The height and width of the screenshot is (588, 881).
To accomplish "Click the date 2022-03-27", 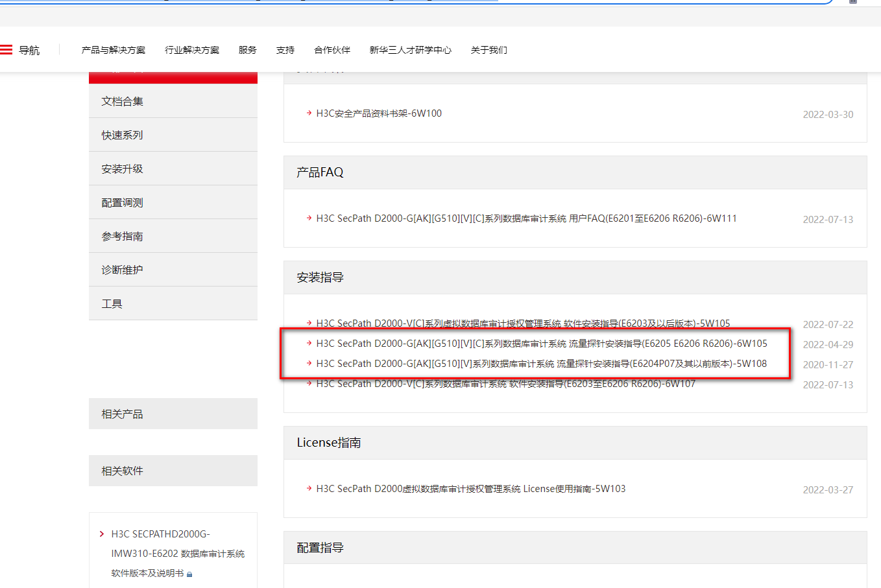I will point(828,490).
